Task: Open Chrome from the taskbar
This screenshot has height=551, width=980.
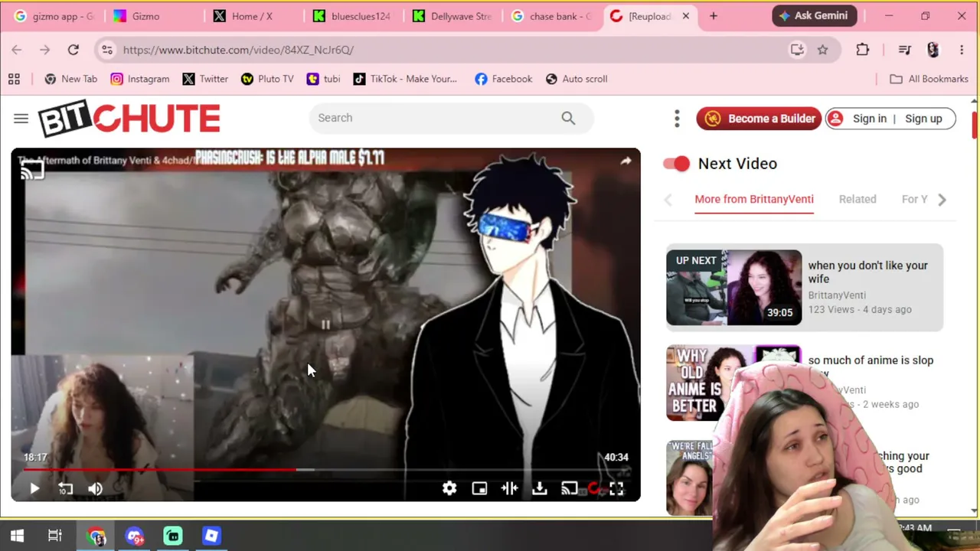Action: click(x=96, y=536)
